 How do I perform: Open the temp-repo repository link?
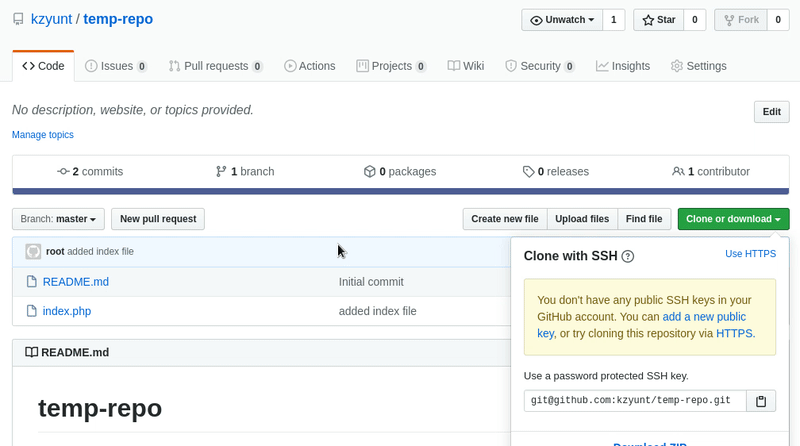[x=118, y=19]
